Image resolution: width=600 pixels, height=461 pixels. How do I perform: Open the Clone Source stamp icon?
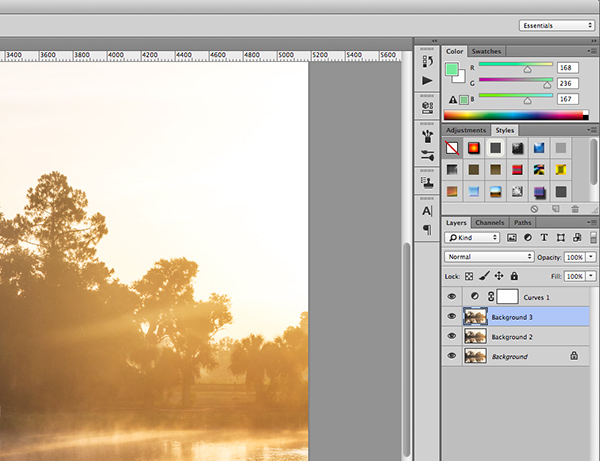(x=427, y=183)
